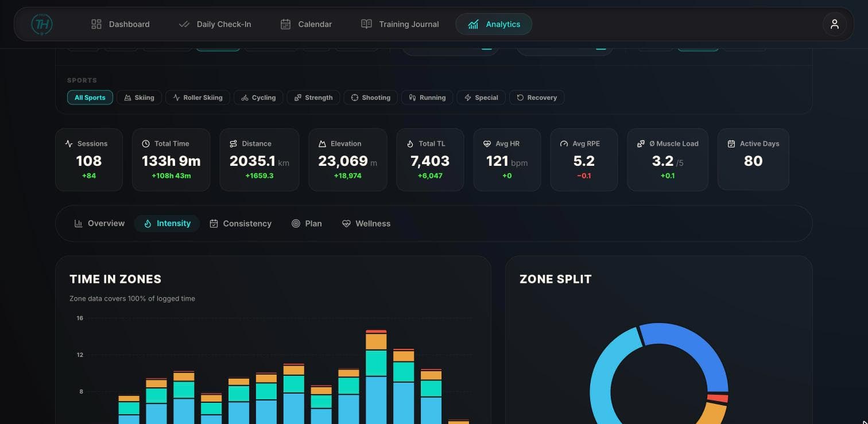Image resolution: width=868 pixels, height=424 pixels.
Task: Open the Plan tab
Action: point(307,223)
